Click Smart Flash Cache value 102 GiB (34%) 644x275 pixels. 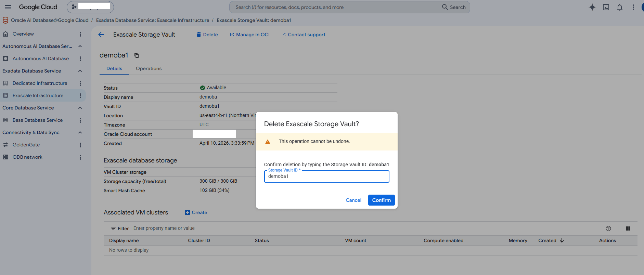click(215, 190)
